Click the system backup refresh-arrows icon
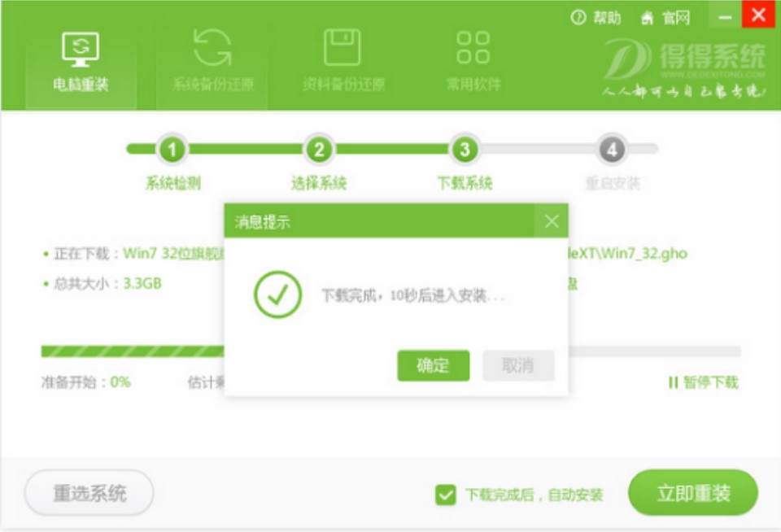781x532 pixels. pyautogui.click(x=212, y=48)
